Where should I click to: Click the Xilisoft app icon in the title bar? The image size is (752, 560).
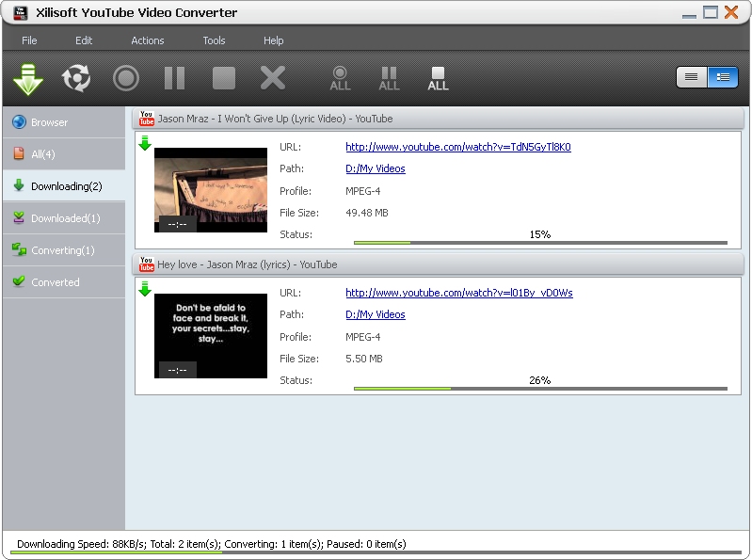[20, 13]
